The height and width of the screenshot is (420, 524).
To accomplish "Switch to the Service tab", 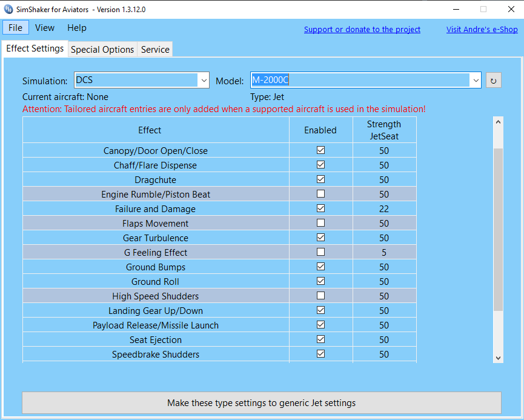I will [x=155, y=50].
